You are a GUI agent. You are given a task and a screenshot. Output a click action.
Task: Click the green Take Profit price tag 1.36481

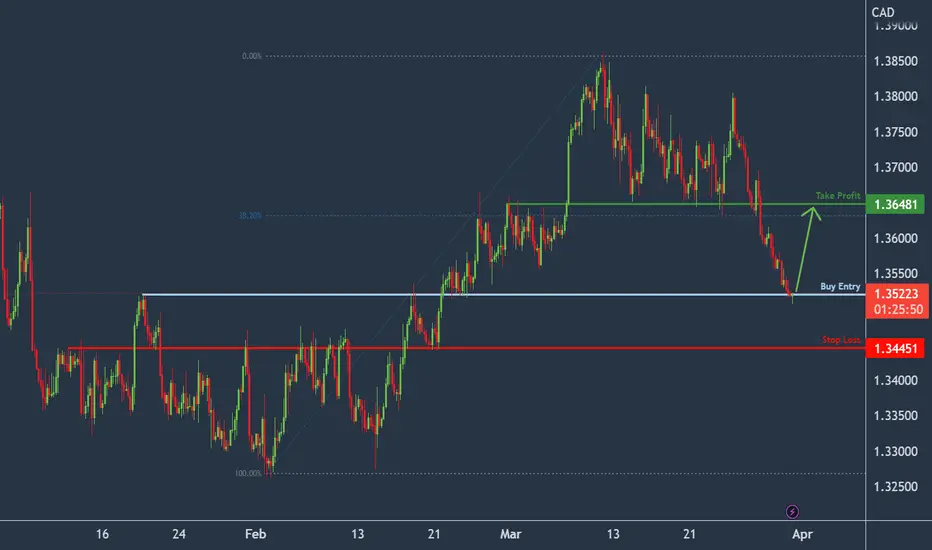pyautogui.click(x=895, y=205)
